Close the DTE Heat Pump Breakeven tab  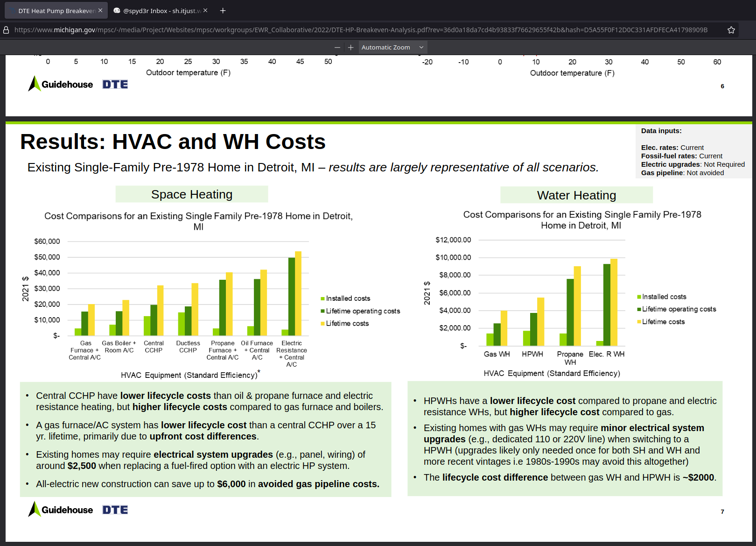pyautogui.click(x=100, y=10)
